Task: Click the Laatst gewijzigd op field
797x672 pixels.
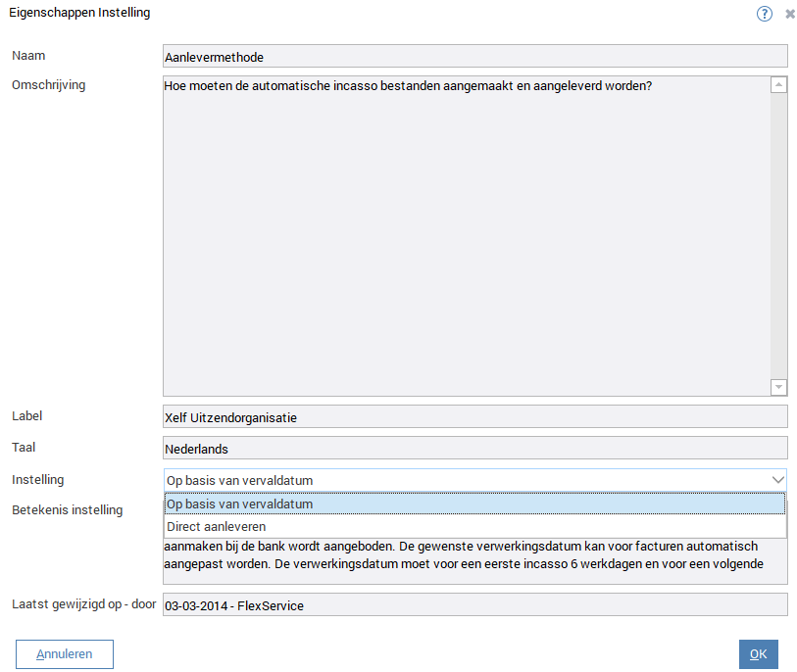Action: click(x=474, y=605)
